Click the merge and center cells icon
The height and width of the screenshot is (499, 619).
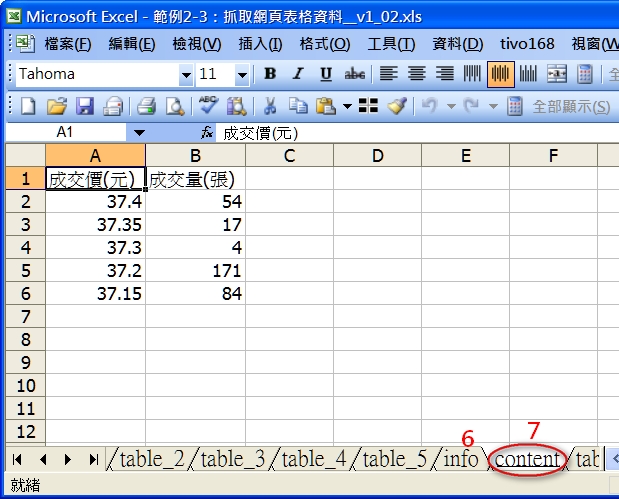pos(557,74)
